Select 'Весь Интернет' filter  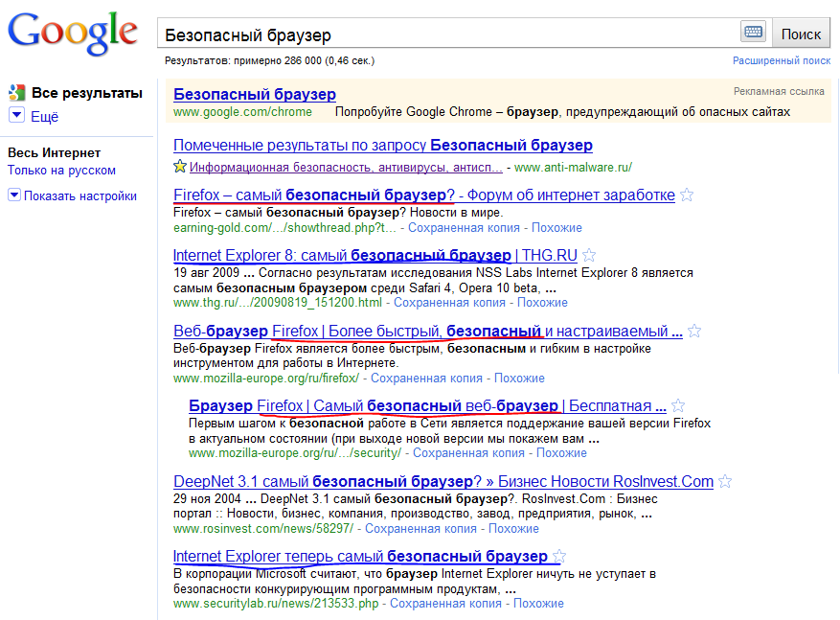[x=54, y=152]
